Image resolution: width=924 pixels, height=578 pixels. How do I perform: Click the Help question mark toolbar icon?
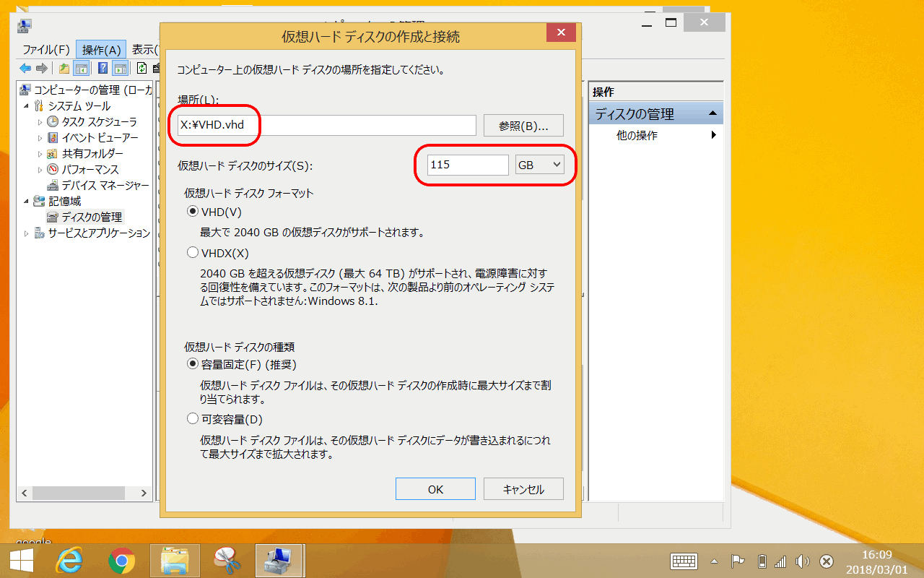[x=103, y=69]
